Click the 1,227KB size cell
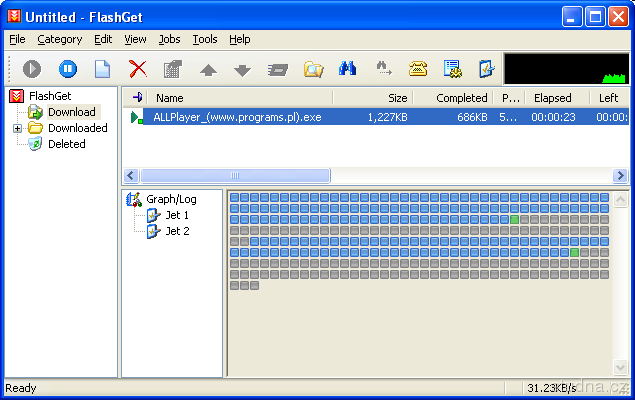635x400 pixels. click(x=387, y=117)
